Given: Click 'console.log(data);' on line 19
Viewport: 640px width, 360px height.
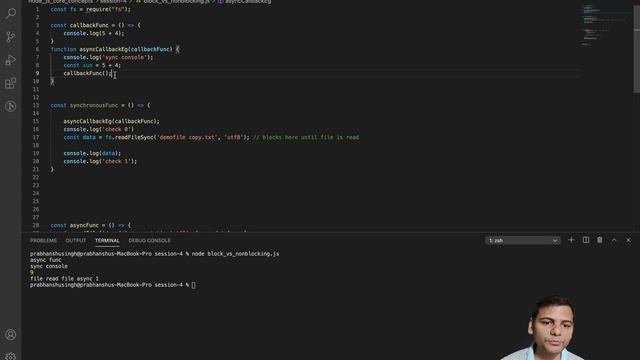Looking at the screenshot, I should coord(92,153).
